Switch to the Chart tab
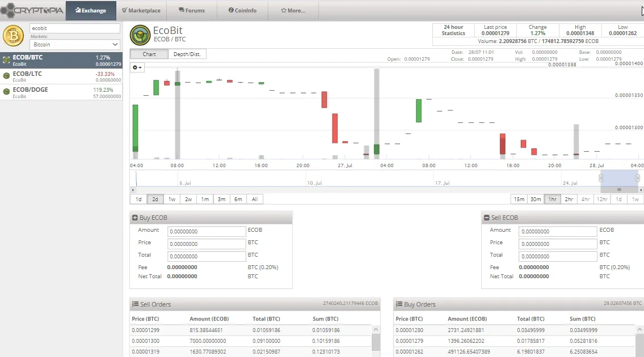644x357 pixels. pyautogui.click(x=149, y=54)
